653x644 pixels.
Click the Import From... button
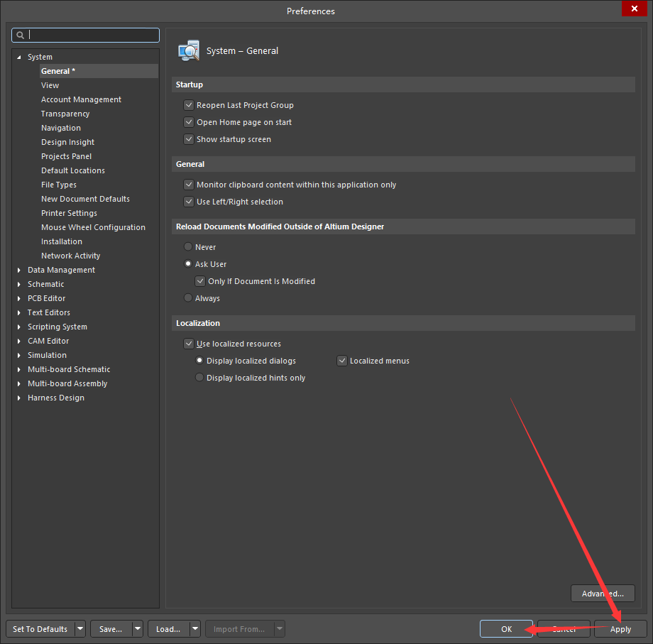(240, 628)
